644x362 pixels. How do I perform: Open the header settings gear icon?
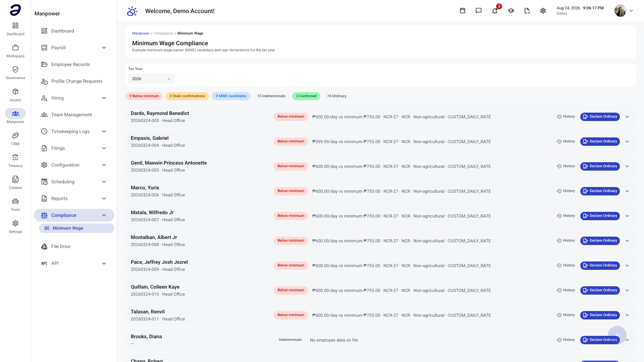tap(543, 11)
